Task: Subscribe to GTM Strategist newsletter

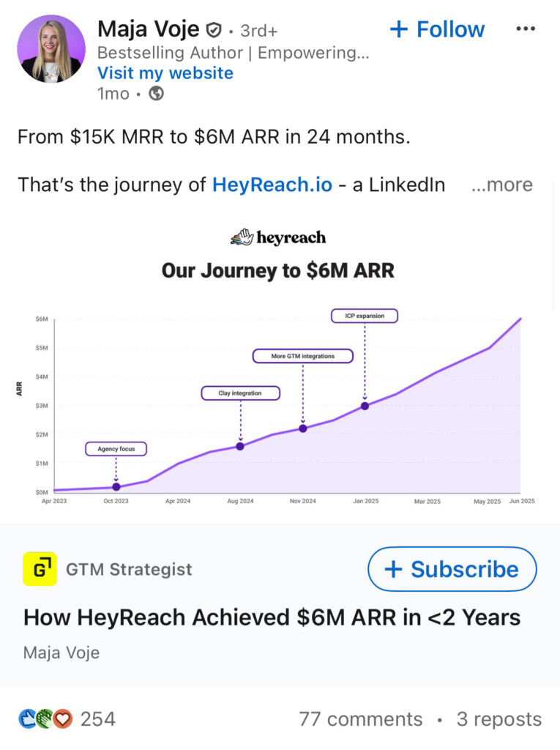Action: [x=452, y=569]
